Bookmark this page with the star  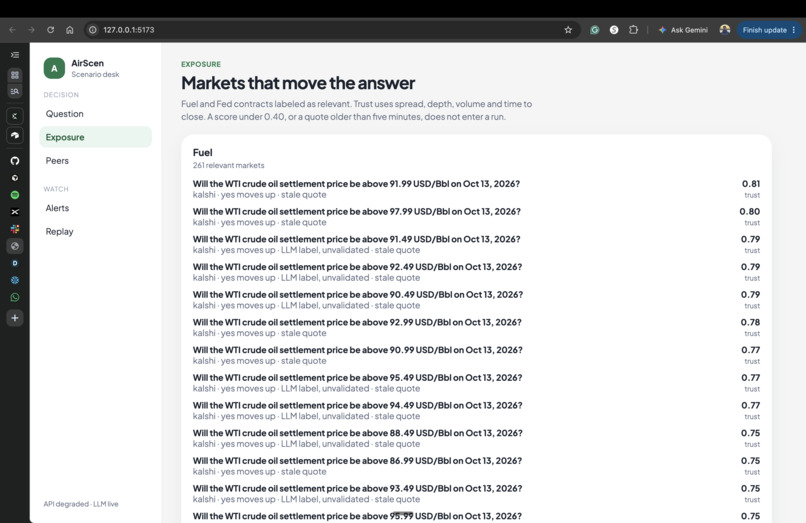point(568,30)
